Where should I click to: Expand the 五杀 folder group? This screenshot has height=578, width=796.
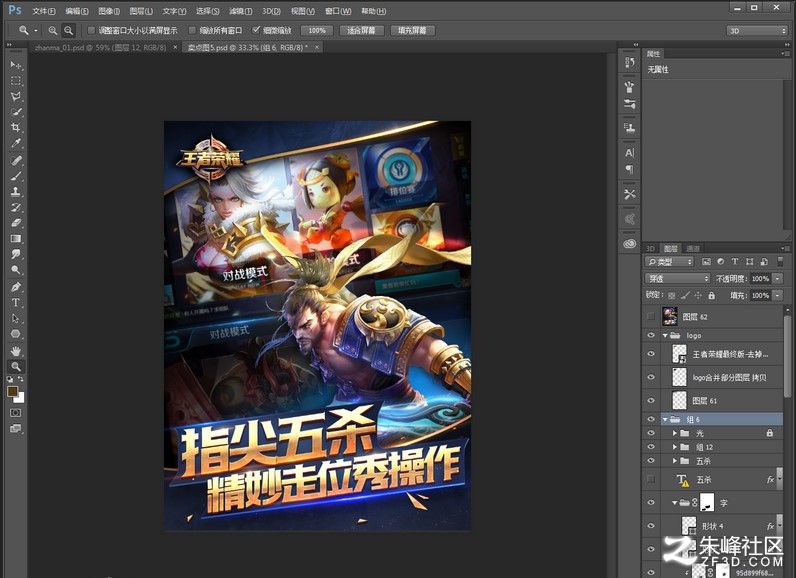[x=675, y=461]
